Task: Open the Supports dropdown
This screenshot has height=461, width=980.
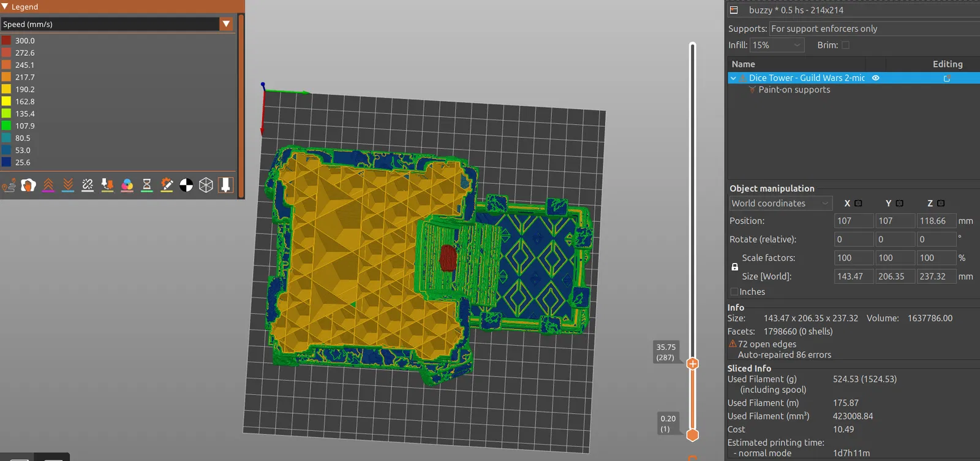Action: click(x=875, y=29)
